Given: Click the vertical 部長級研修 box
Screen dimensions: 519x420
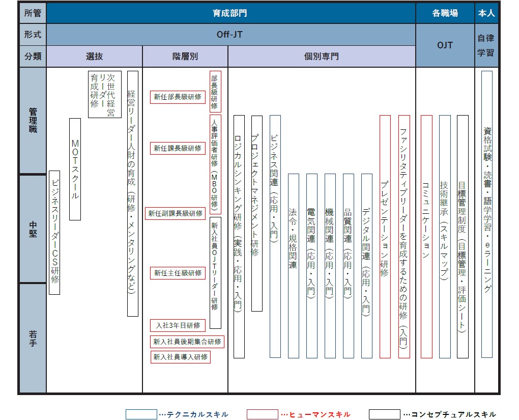Looking at the screenshot, I should coord(215,92).
